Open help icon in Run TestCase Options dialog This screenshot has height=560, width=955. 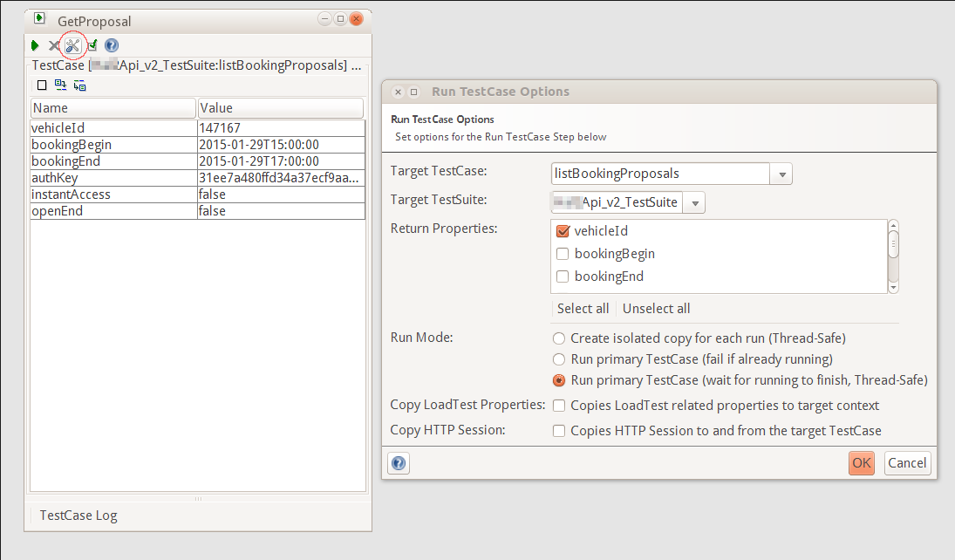[398, 463]
